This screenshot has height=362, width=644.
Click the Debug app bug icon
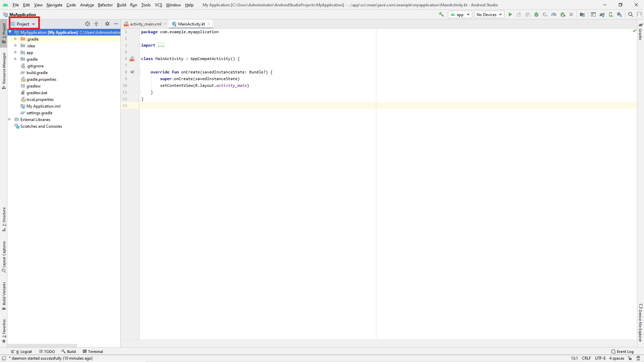(536, 14)
